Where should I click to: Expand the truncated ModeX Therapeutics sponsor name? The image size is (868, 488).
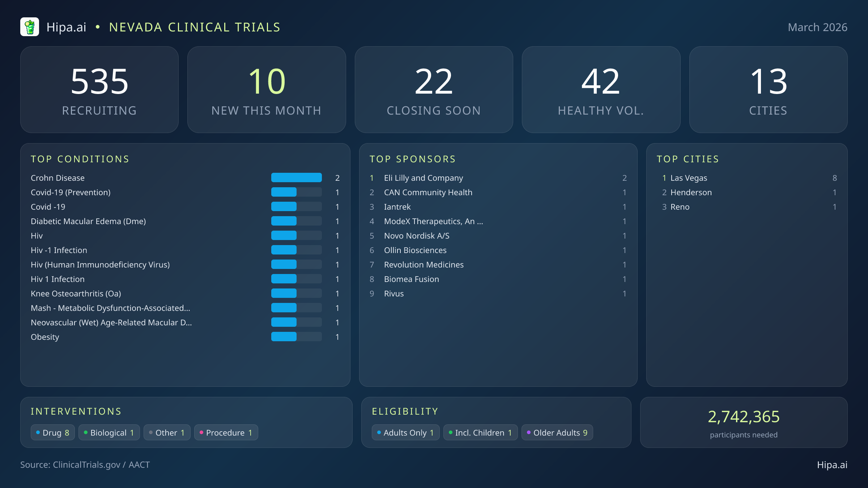434,221
